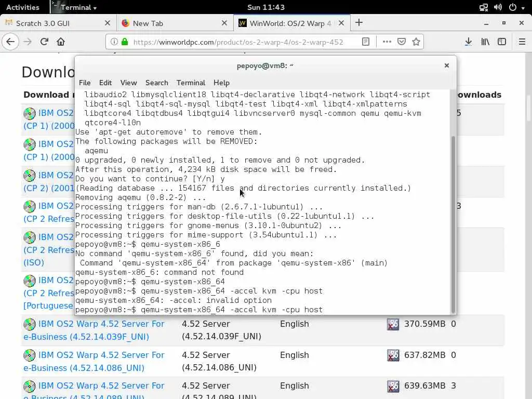Click the volume icon in top bar
Screen dimensions: 532x399
[498, 7]
